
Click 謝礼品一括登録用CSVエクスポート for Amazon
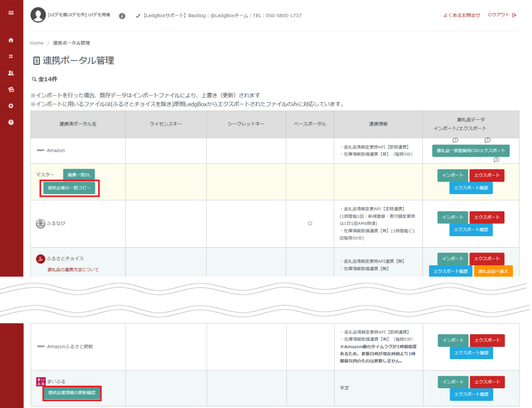click(471, 151)
